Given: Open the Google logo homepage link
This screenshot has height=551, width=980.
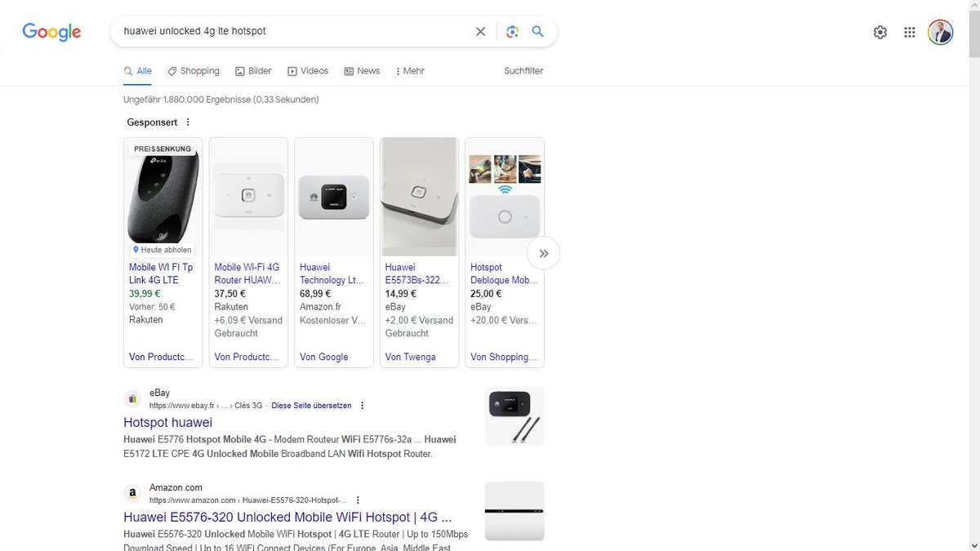Looking at the screenshot, I should [51, 32].
